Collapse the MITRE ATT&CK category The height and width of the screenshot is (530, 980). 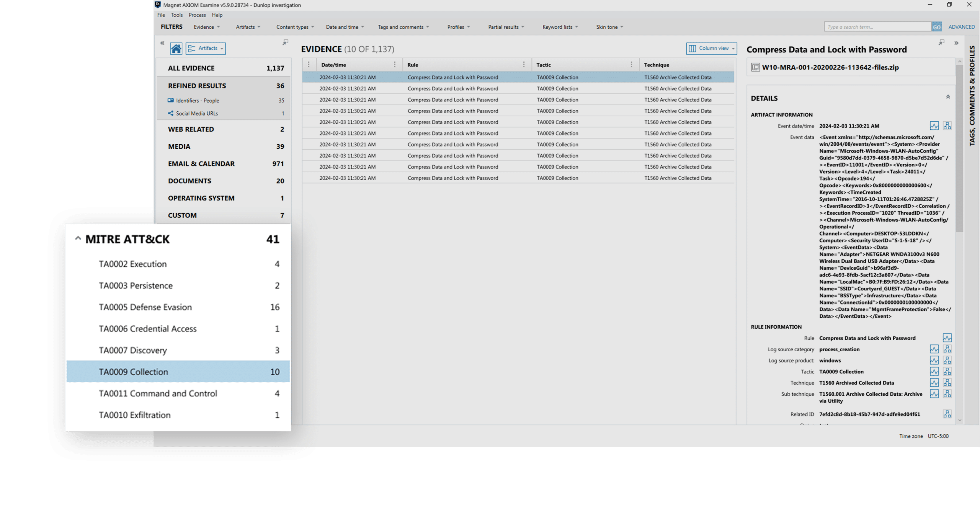[x=78, y=238]
